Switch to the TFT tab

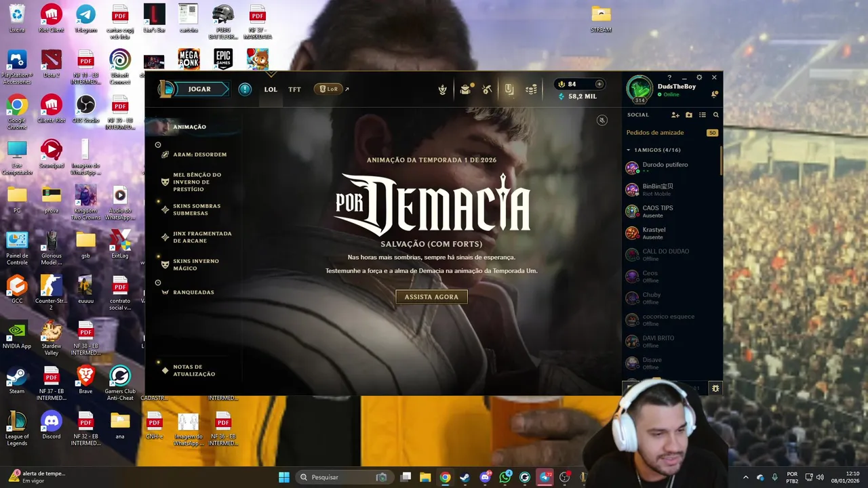[x=294, y=89]
